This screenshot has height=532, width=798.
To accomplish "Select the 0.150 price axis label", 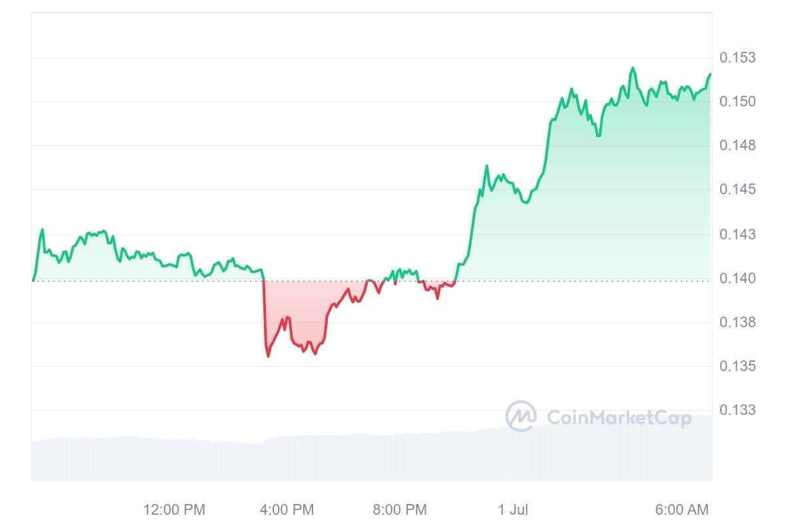I will [738, 102].
